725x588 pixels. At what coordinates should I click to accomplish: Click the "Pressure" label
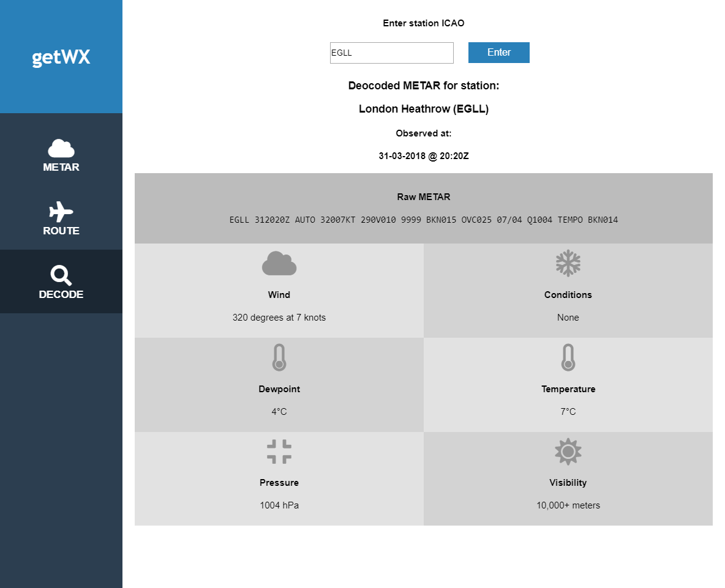pyautogui.click(x=279, y=483)
